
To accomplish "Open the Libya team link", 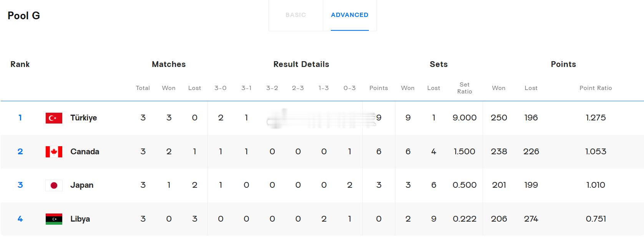I will 80,219.
